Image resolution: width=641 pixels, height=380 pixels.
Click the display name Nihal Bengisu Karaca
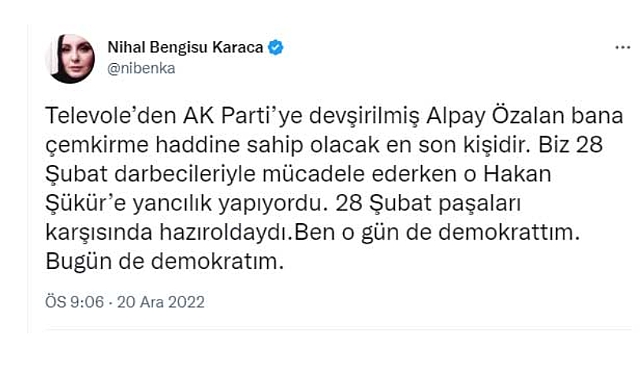[x=185, y=47]
